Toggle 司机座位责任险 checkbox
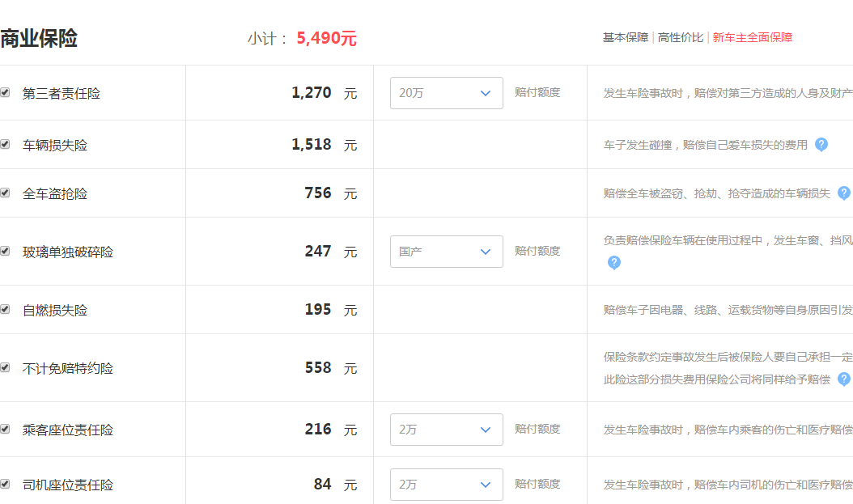Screen dimensions: 853x504 5,483
